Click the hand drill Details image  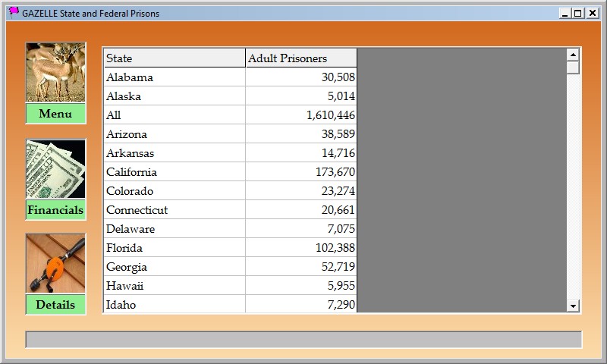pos(55,264)
